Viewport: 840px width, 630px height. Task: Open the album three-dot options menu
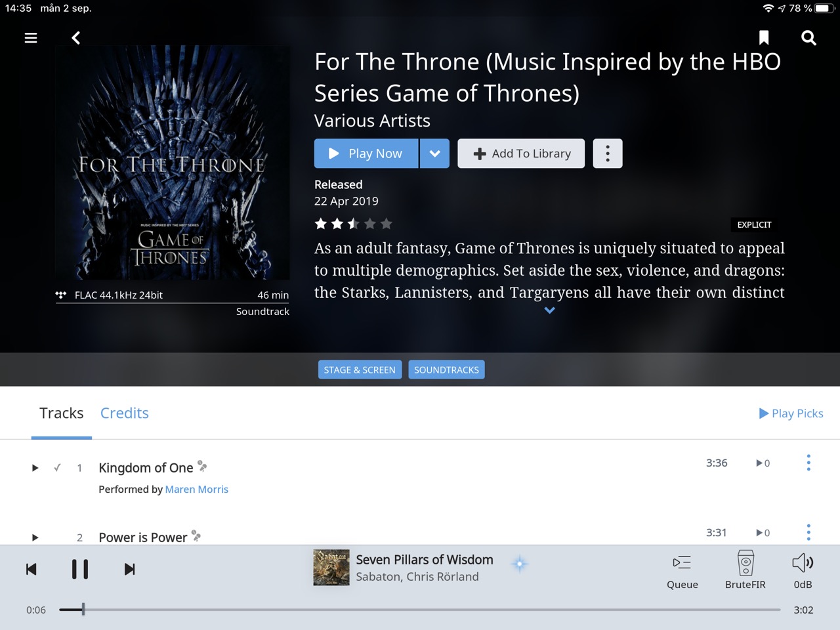click(x=608, y=154)
